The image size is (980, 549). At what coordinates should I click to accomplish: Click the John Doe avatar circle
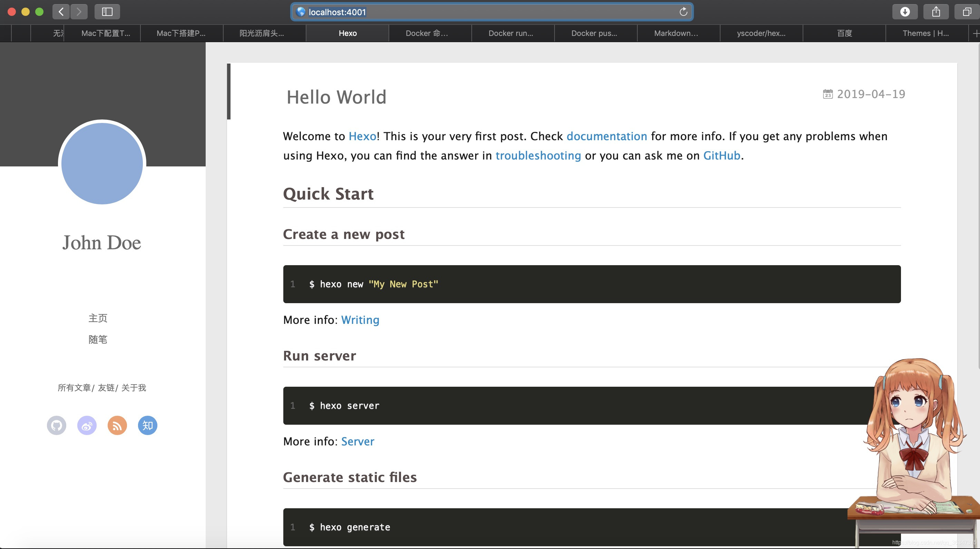point(102,163)
